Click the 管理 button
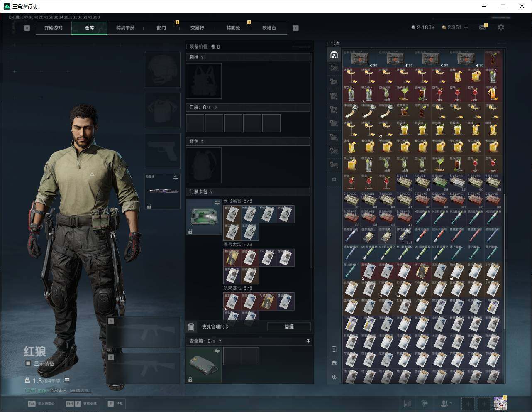 pos(289,327)
